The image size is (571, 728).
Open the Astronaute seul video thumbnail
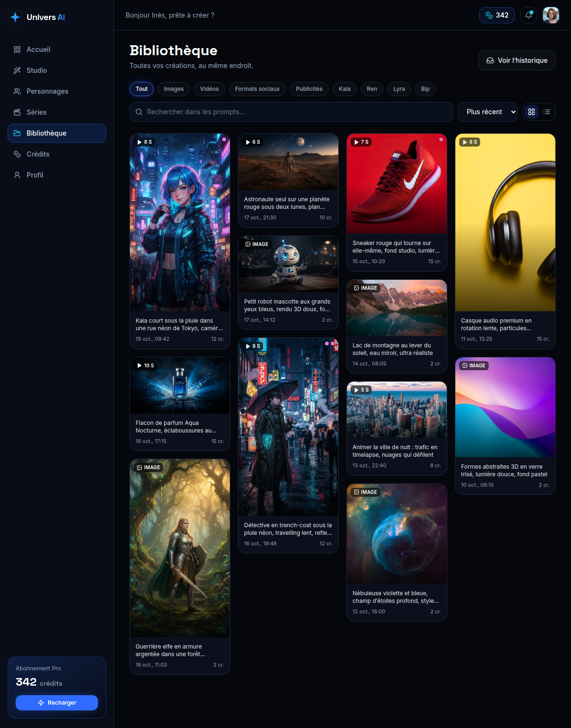[288, 162]
